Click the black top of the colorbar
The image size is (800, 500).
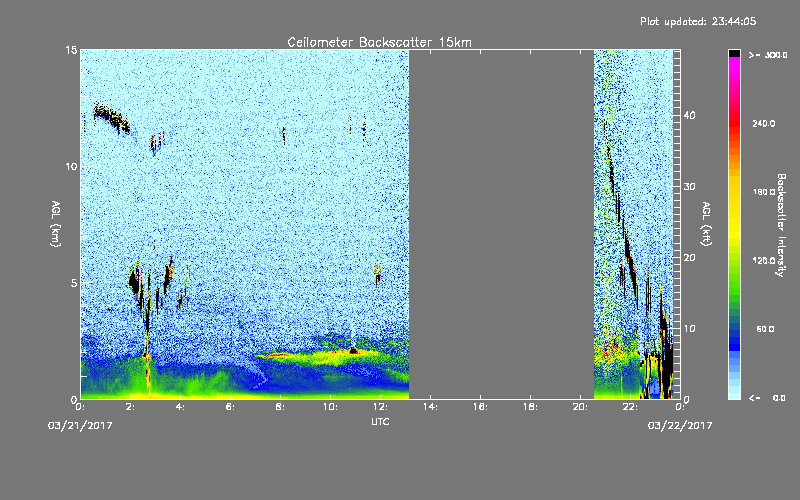pyautogui.click(x=734, y=53)
